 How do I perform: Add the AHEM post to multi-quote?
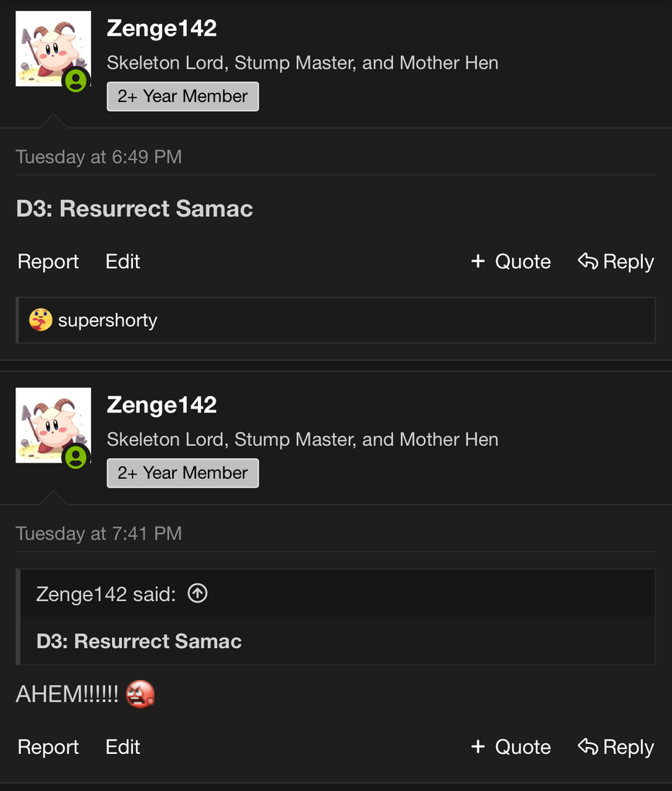coord(511,747)
